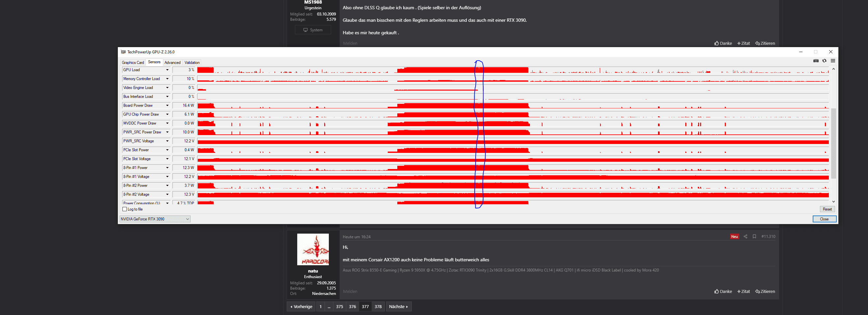Open the 8-Pin #2 Power sensor dropdown
The height and width of the screenshot is (315, 868).
point(167,186)
